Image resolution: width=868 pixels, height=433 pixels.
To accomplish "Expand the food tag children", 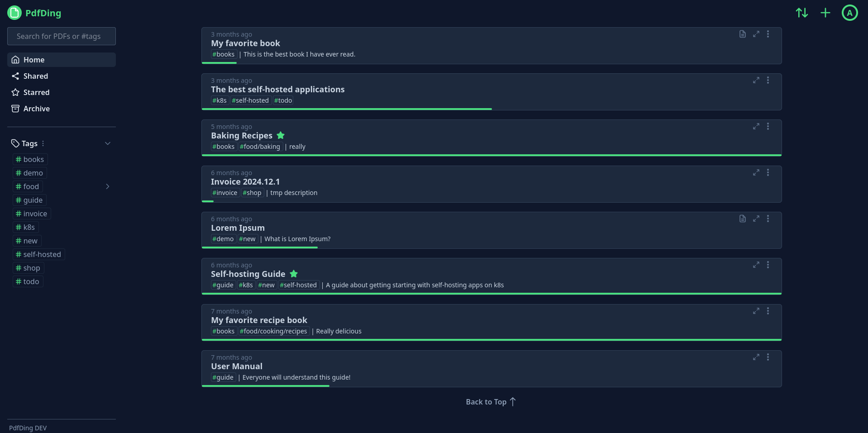I will (x=107, y=186).
